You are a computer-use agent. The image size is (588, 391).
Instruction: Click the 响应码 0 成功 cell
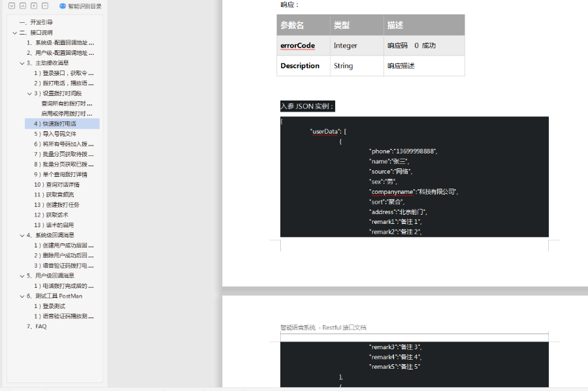[x=424, y=46]
